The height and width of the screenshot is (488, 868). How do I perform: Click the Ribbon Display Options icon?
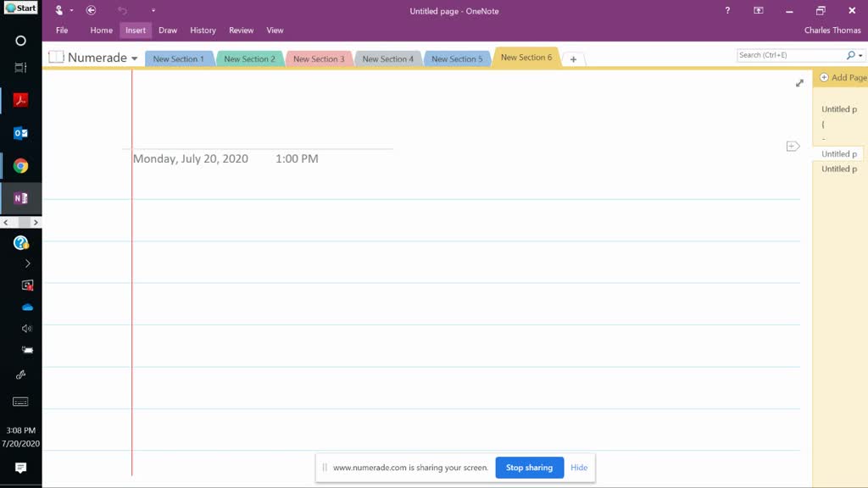pyautogui.click(x=759, y=10)
